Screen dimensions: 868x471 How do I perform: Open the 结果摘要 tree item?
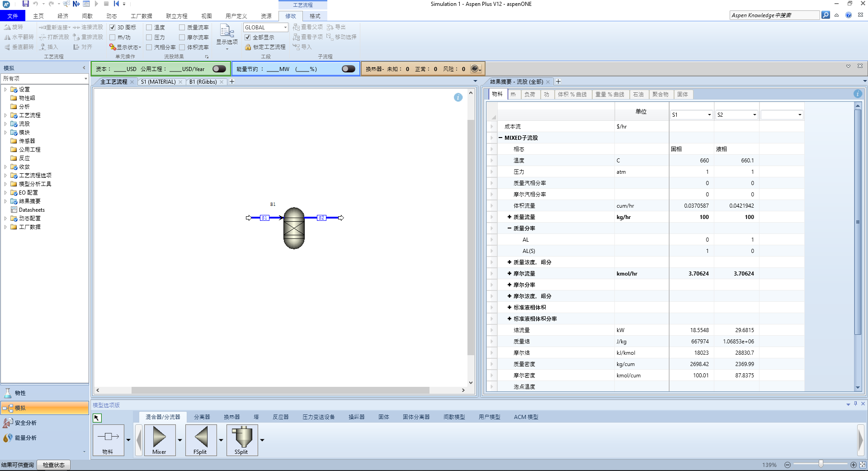[x=30, y=201]
